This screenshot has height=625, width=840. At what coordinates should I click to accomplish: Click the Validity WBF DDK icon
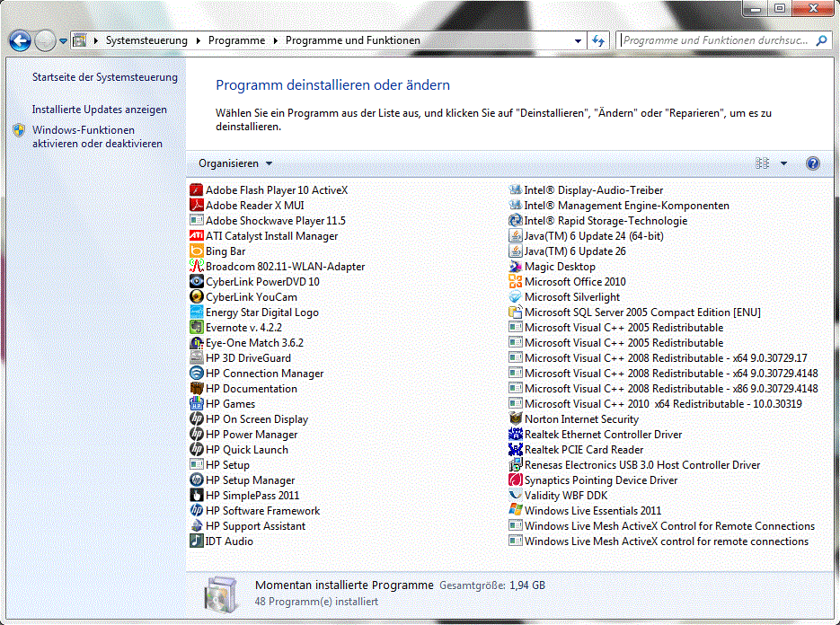click(516, 496)
